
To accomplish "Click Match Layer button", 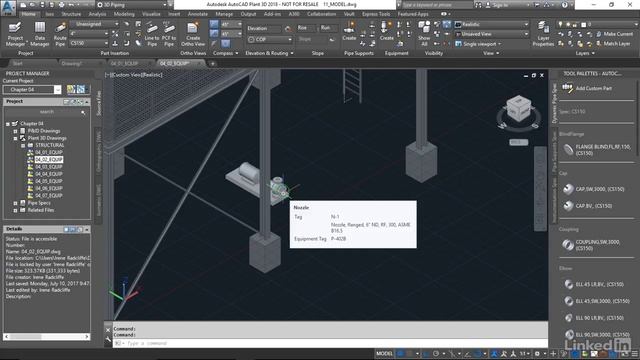I will tap(613, 43).
